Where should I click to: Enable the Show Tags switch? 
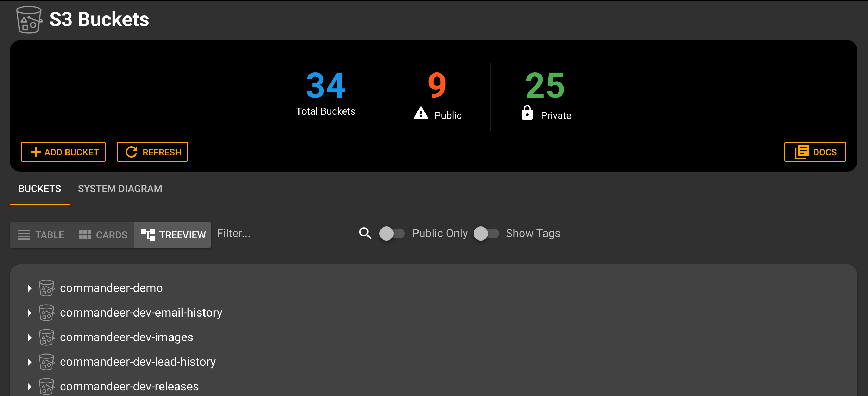pos(486,234)
